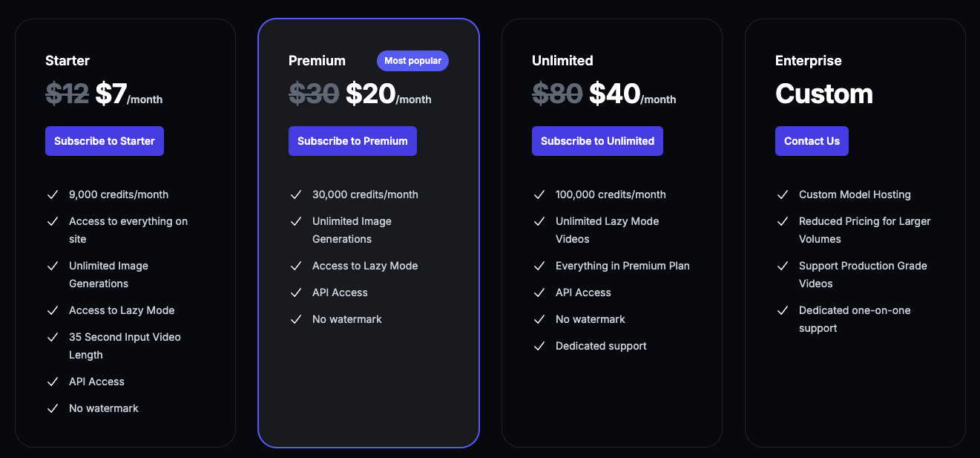Click the Subscribe to Starter button
The height and width of the screenshot is (458, 980).
coord(105,141)
